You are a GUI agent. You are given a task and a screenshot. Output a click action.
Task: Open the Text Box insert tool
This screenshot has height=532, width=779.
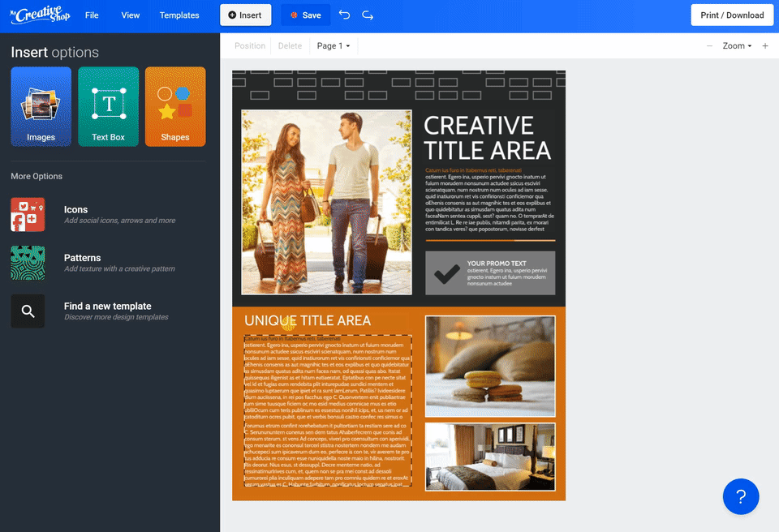coord(108,106)
